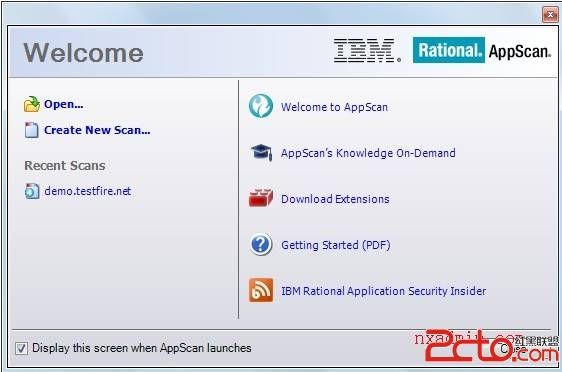
Task: Click the blue question mark Getting Started icon
Action: (x=261, y=244)
